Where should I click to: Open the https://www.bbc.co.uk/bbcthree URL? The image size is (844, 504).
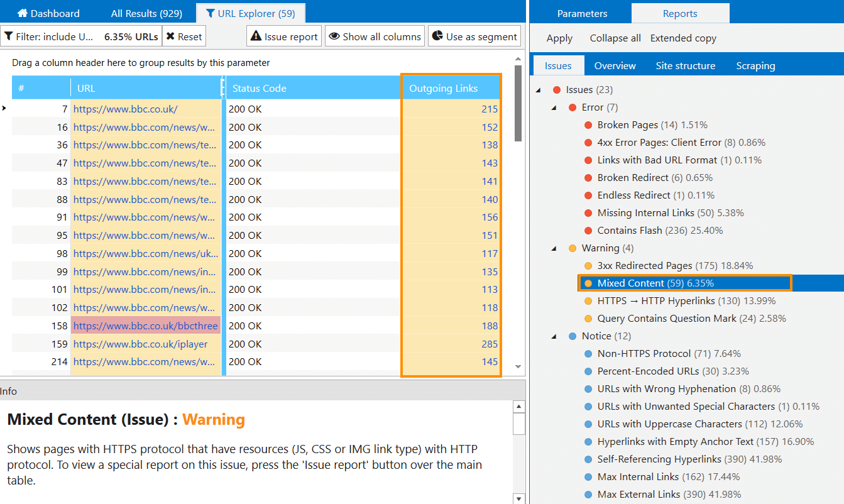tap(146, 326)
